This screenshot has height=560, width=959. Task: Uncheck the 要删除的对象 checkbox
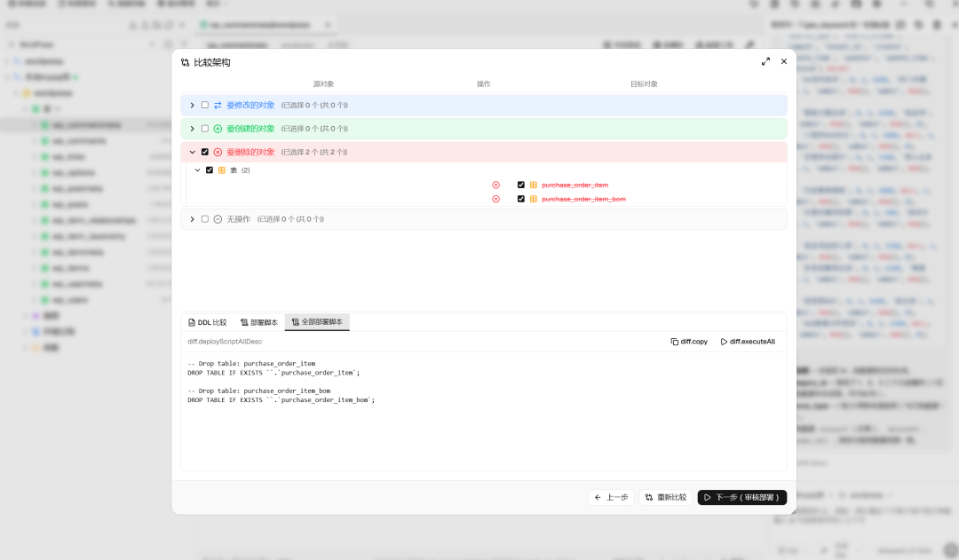tap(205, 153)
